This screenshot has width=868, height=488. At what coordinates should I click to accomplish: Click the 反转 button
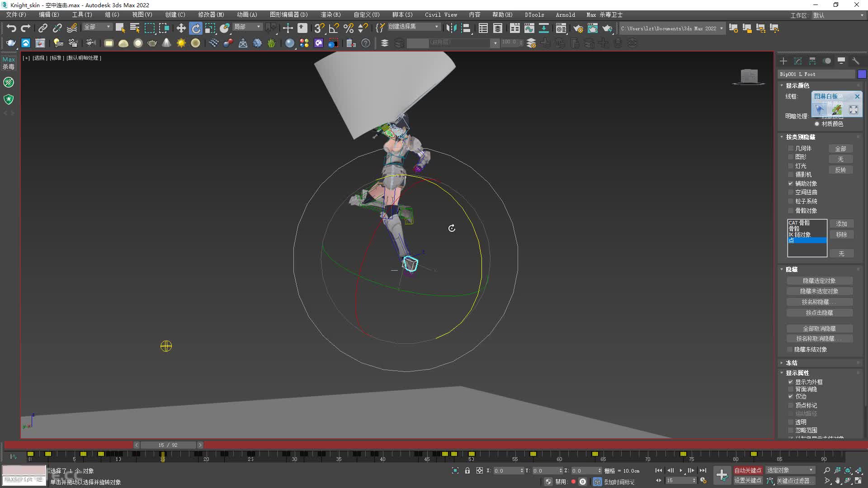click(x=840, y=170)
